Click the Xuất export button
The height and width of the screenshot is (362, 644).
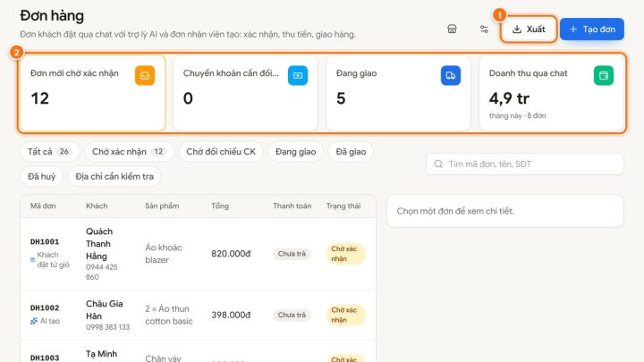[x=529, y=29]
